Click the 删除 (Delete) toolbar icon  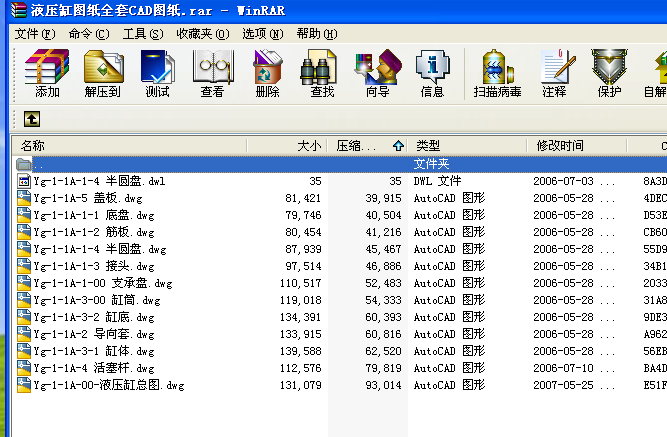pos(267,66)
